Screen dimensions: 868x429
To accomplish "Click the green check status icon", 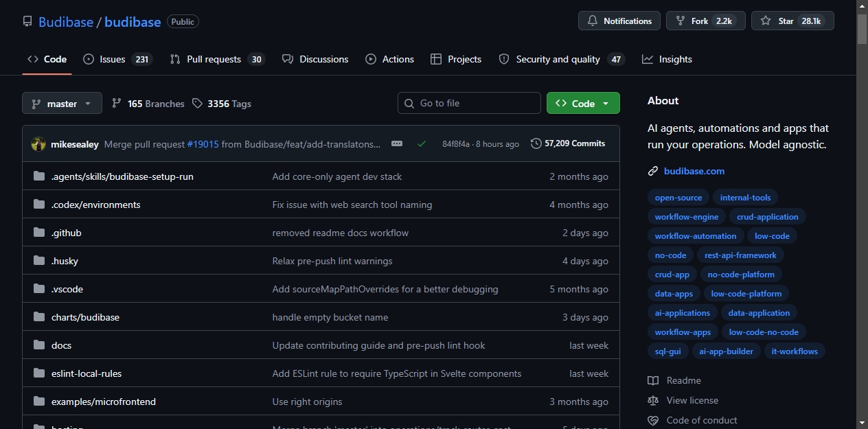I will (422, 144).
